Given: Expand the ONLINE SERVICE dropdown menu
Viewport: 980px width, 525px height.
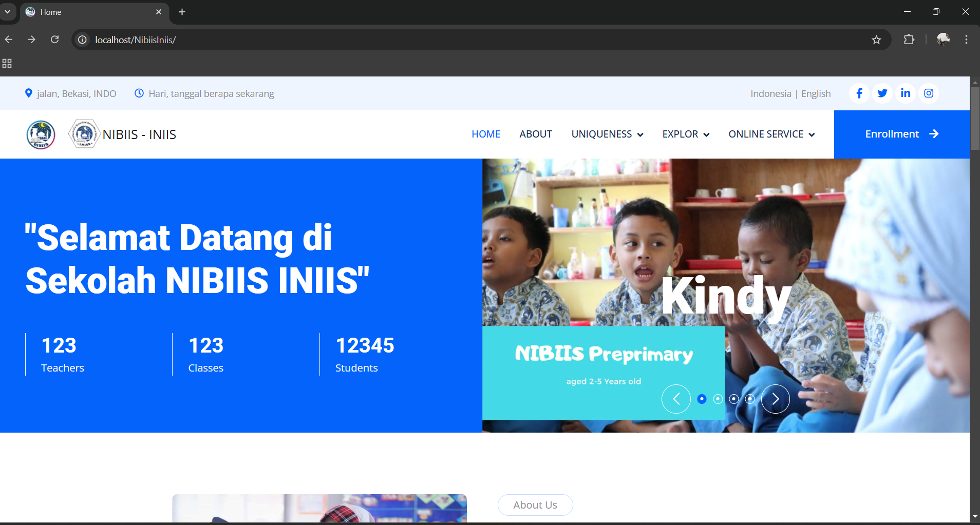Looking at the screenshot, I should 771,134.
